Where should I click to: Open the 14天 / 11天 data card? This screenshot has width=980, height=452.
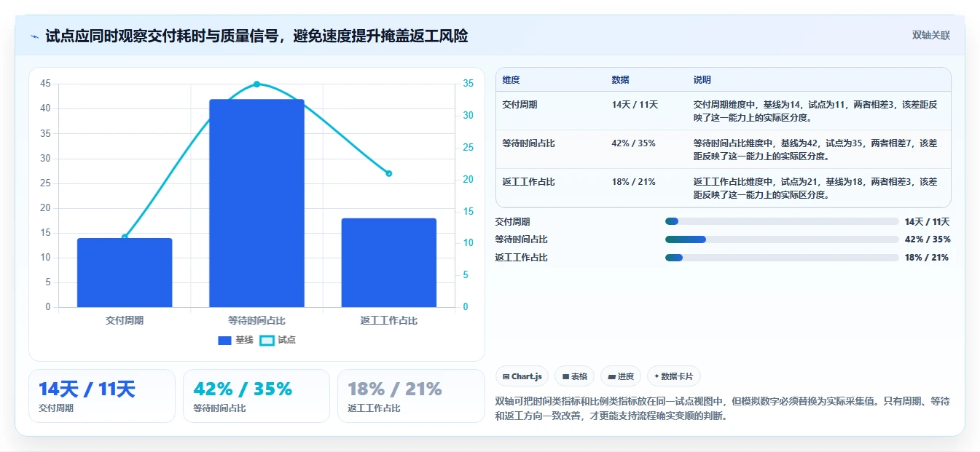point(102,396)
